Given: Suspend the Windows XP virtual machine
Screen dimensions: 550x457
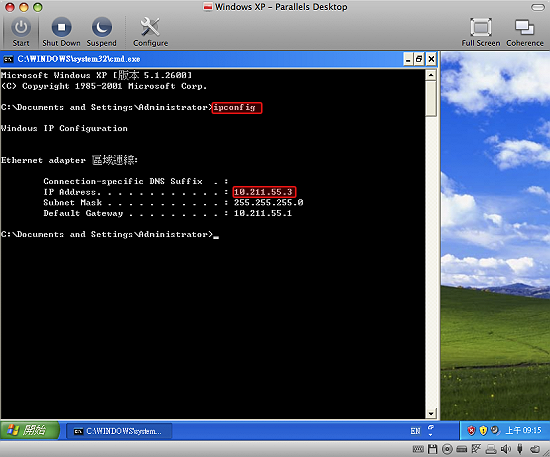Looking at the screenshot, I should (x=102, y=32).
